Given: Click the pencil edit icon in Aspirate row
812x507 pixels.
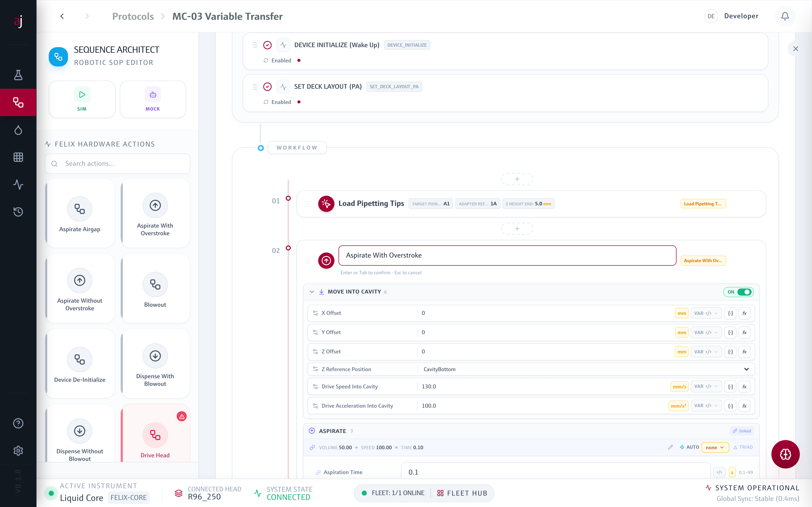Looking at the screenshot, I should point(670,447).
